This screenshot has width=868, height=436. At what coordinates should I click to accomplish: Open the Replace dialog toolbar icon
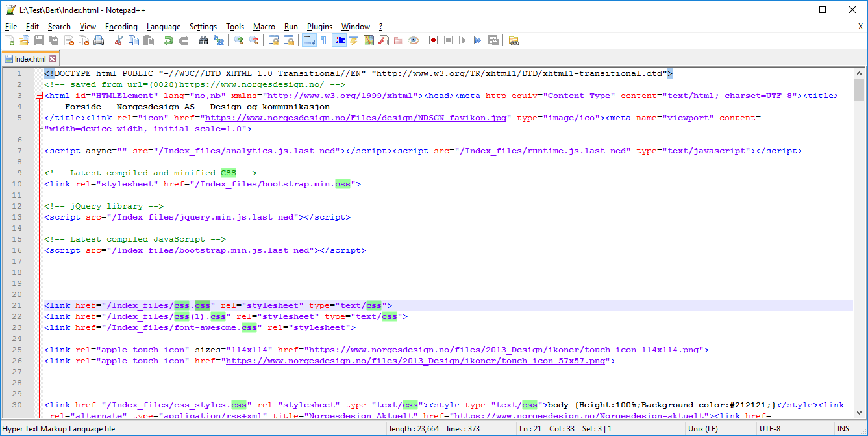tap(219, 40)
